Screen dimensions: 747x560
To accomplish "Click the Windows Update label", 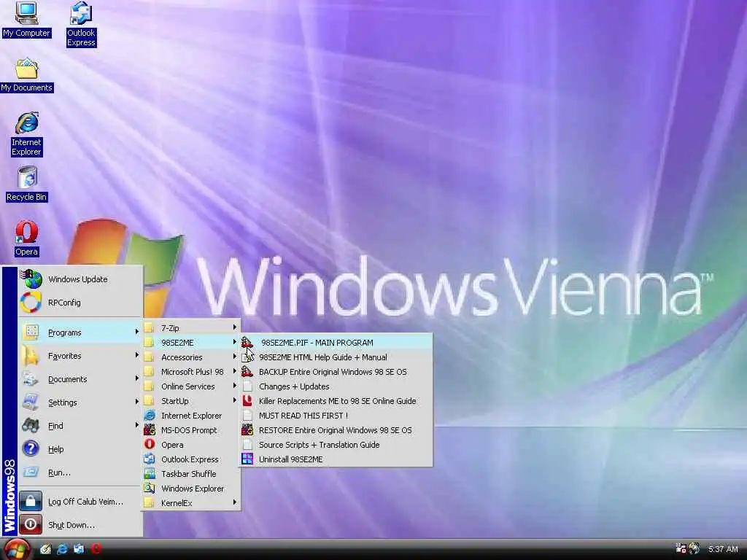I will (77, 279).
